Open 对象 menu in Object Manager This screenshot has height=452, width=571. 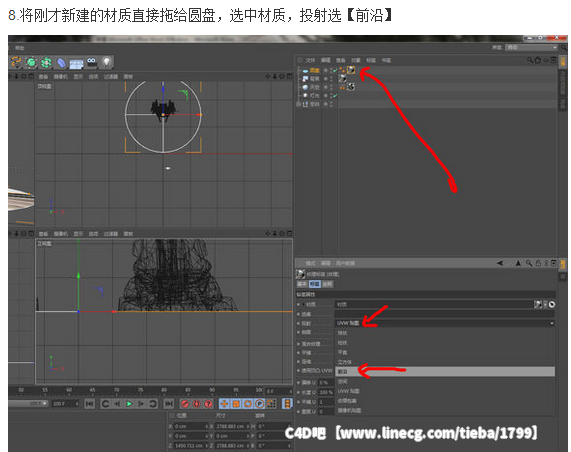(x=356, y=60)
